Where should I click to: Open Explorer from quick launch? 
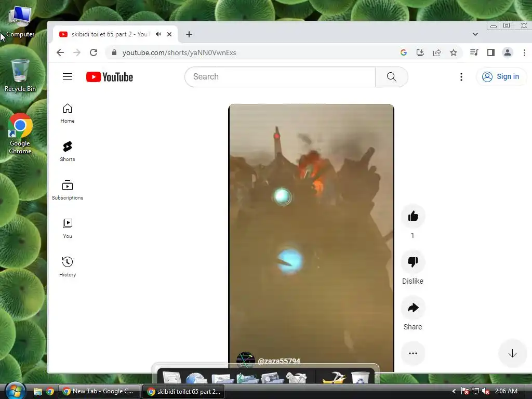point(37,392)
